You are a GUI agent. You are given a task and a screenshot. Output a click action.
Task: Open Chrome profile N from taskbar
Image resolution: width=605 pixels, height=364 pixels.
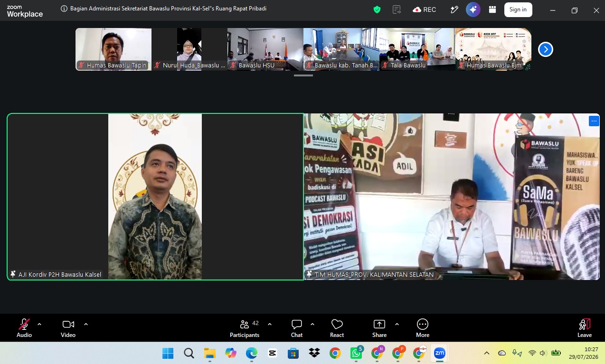pyautogui.click(x=377, y=353)
